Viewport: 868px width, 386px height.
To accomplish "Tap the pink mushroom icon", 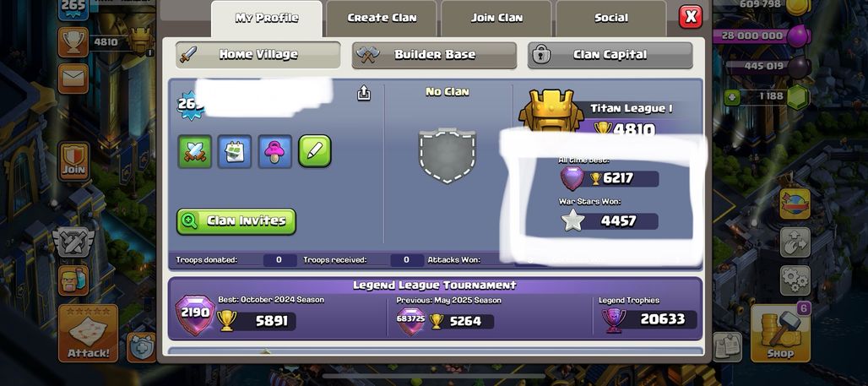I will pyautogui.click(x=274, y=151).
